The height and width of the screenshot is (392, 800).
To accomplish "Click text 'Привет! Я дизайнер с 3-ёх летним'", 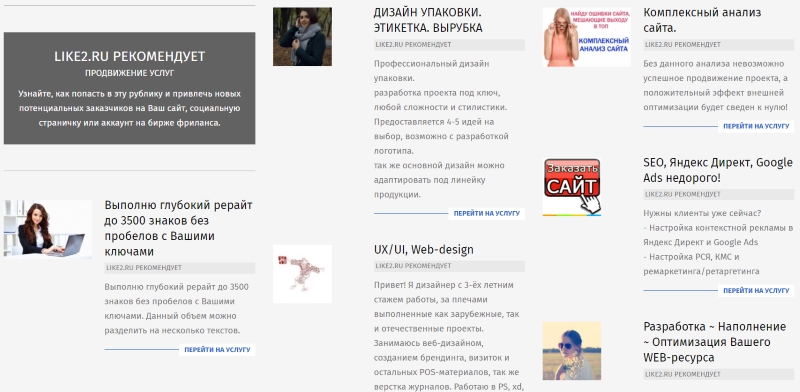I will click(444, 285).
